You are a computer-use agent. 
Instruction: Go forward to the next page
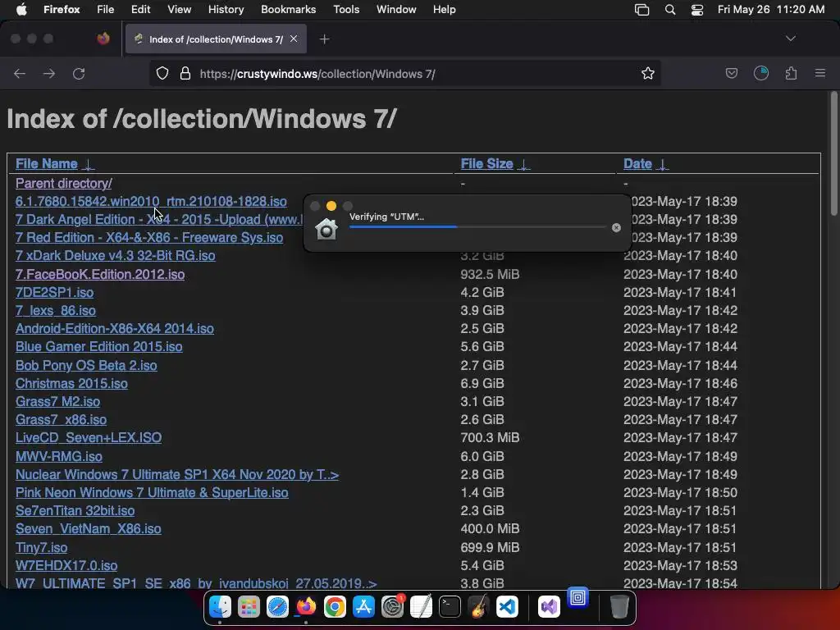click(x=49, y=73)
